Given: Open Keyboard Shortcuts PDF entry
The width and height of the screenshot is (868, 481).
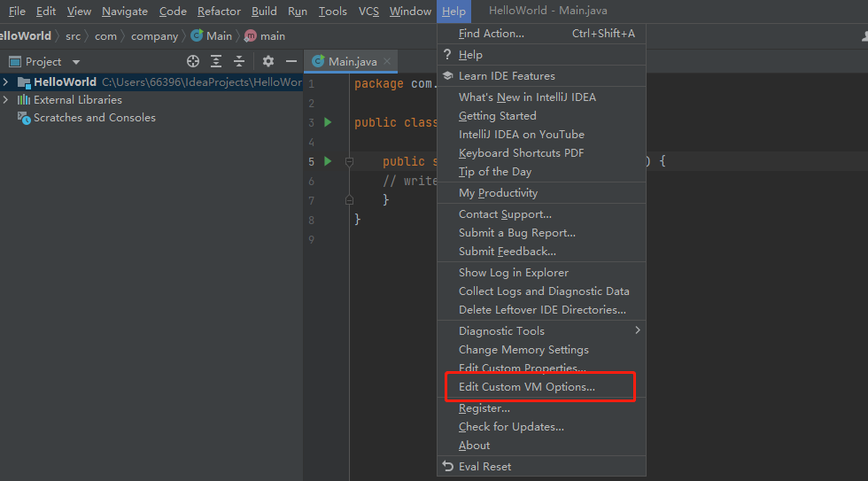Looking at the screenshot, I should point(541,152).
